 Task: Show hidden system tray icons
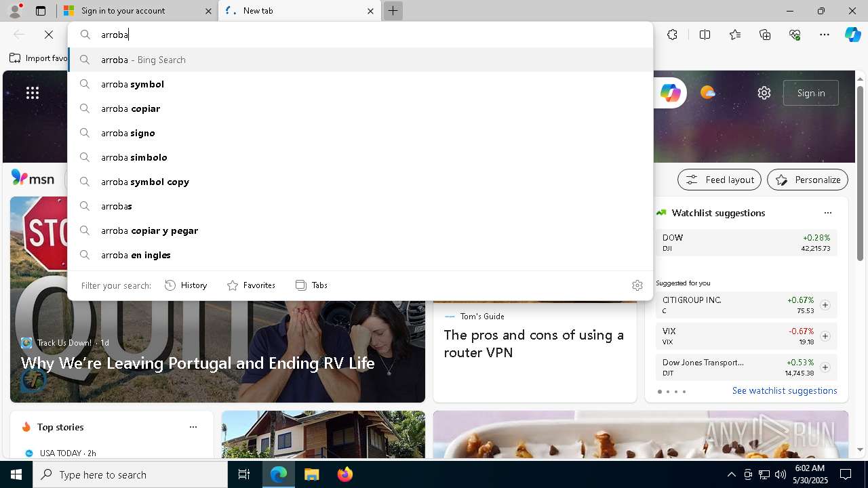coord(731,474)
